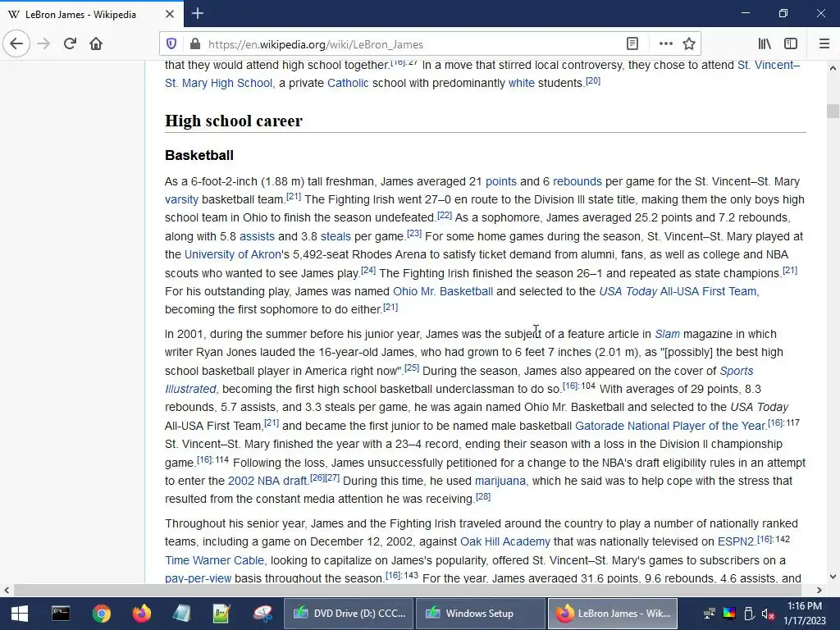
Task: Open the 'white' students link
Action: point(521,83)
